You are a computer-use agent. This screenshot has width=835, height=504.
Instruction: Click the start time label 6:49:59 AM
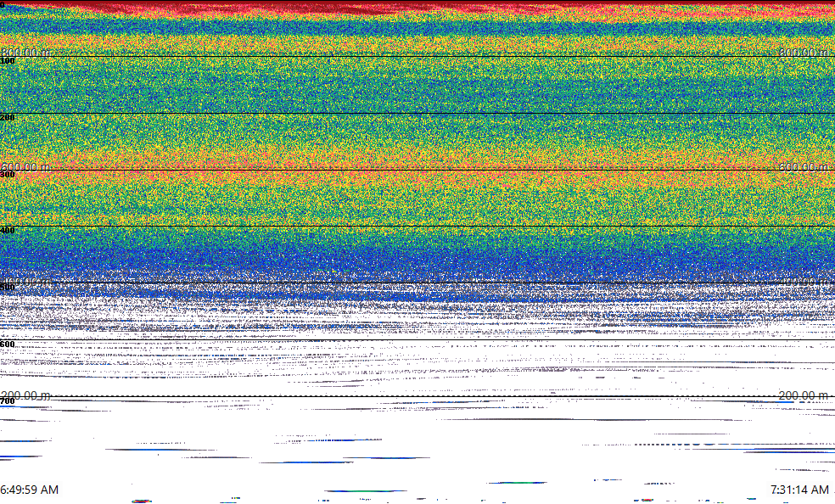tap(30, 490)
